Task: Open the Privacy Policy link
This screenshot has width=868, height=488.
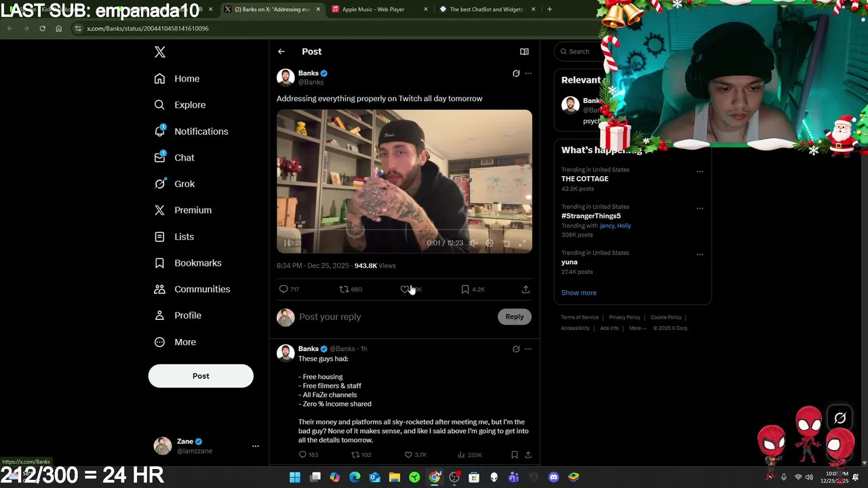Action: (x=625, y=317)
